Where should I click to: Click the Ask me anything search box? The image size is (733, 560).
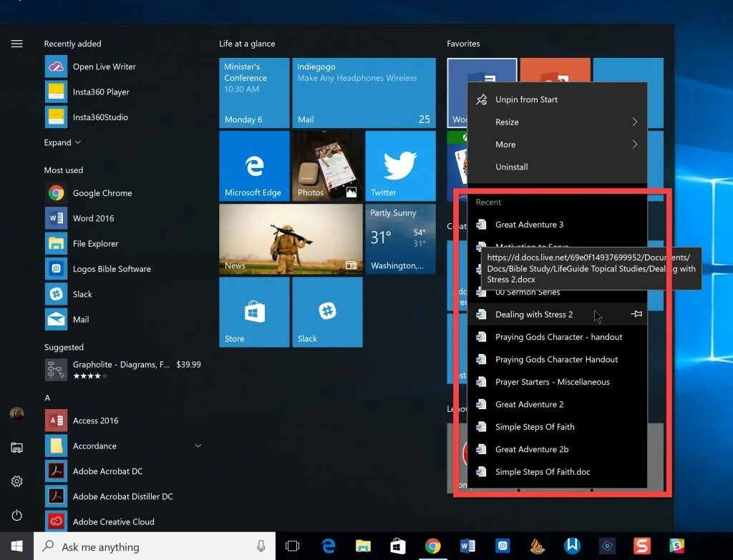[x=155, y=546]
